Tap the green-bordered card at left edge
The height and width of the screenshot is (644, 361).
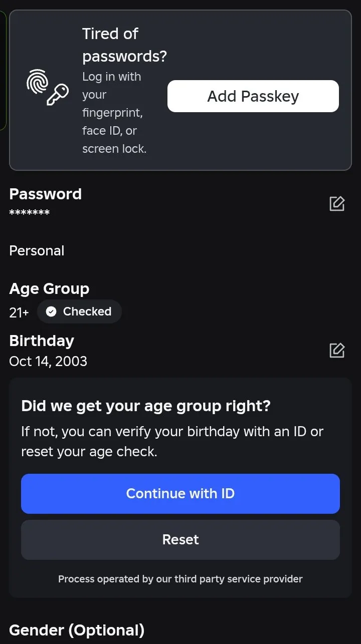[3, 70]
